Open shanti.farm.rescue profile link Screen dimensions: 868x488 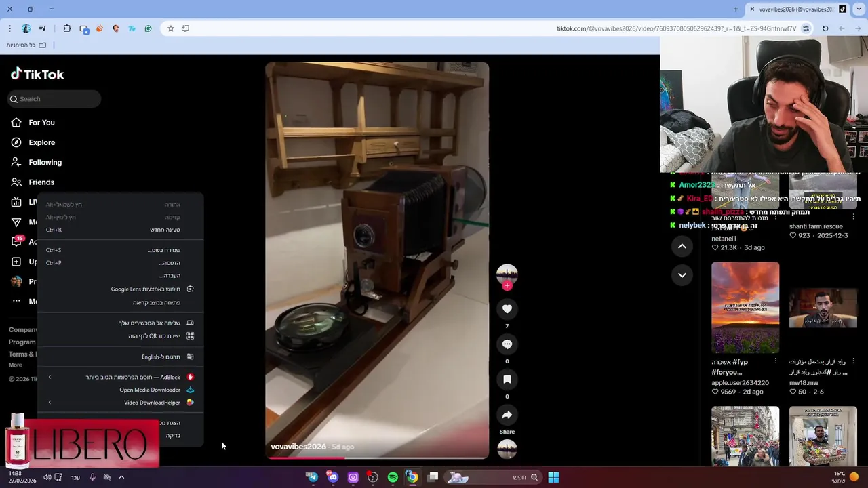(816, 226)
